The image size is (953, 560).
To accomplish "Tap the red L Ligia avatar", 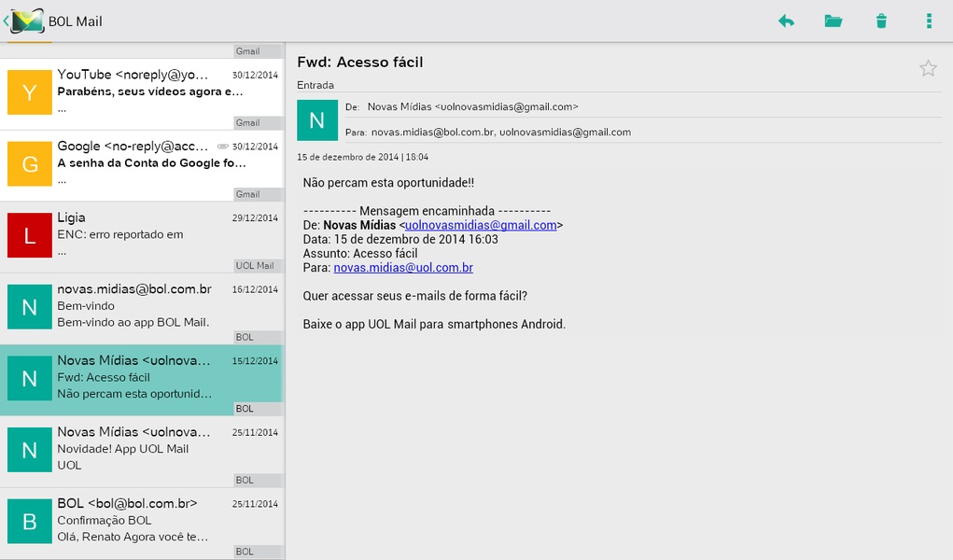I will 30,235.
